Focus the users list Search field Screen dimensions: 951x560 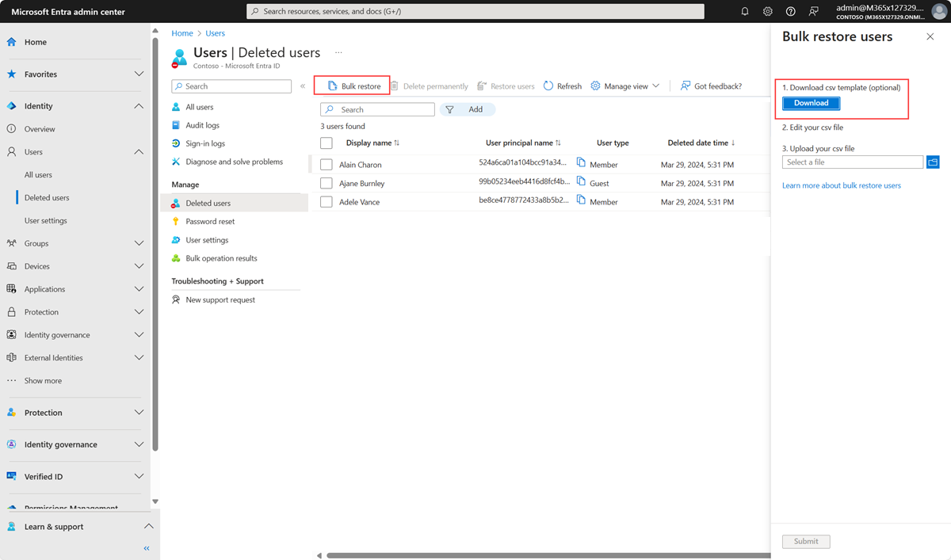(x=377, y=109)
